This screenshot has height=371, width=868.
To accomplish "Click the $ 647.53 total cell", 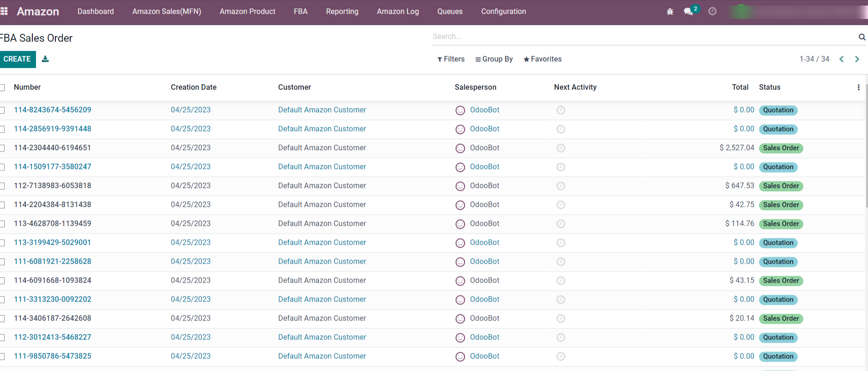I will (739, 186).
